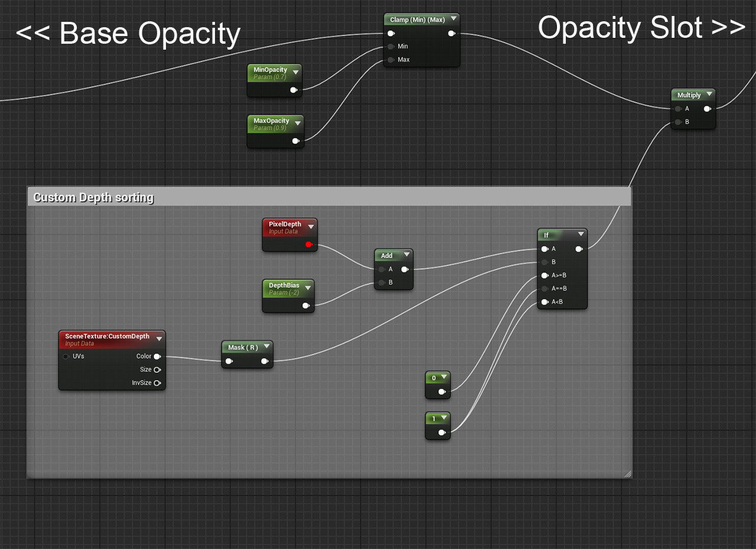Collapse the Clamp node using its chevron
This screenshot has width=756, height=549.
point(453,19)
